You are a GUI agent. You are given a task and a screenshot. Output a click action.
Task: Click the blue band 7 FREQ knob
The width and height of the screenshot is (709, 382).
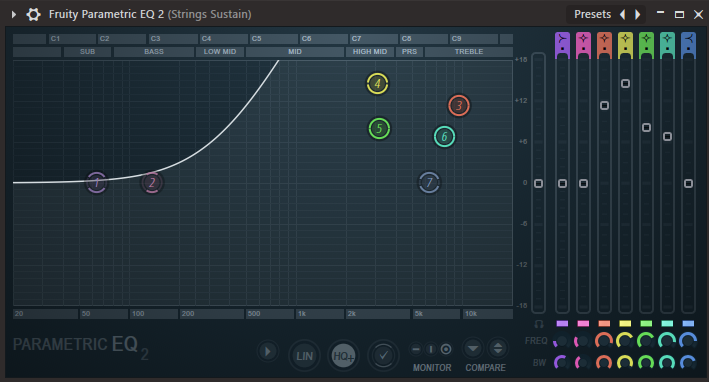coord(688,341)
